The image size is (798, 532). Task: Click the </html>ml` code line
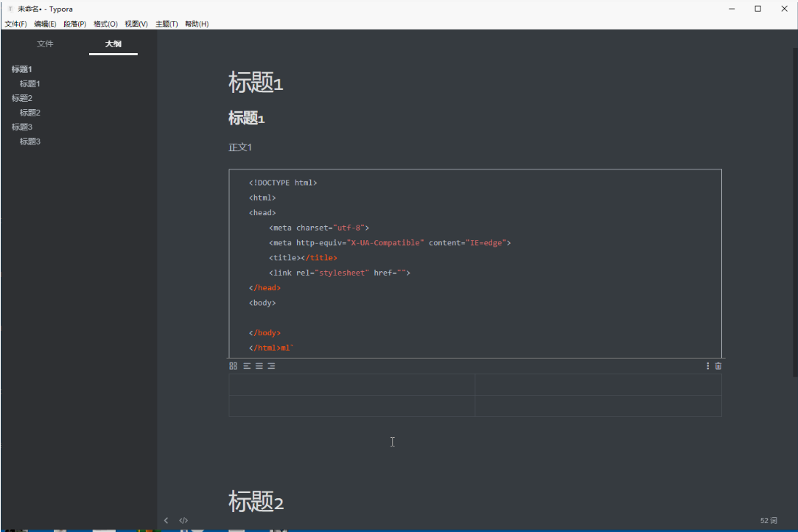coord(271,348)
